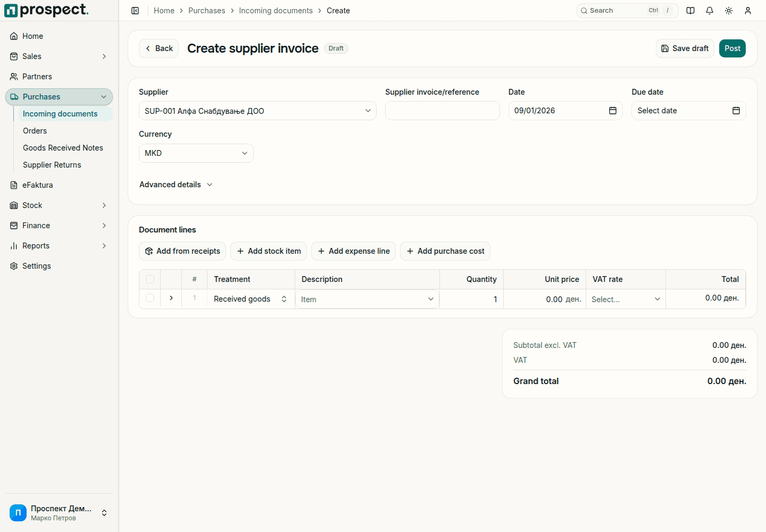Toggle the sidebar collapse icon
Image resolution: width=766 pixels, height=532 pixels.
[x=135, y=11]
